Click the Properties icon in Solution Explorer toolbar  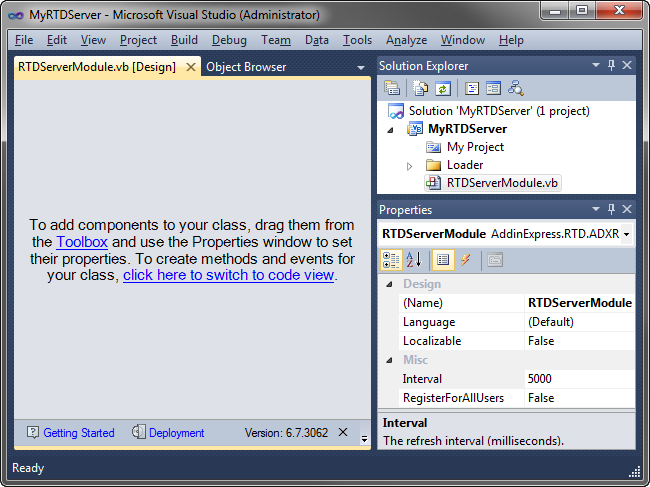click(392, 88)
